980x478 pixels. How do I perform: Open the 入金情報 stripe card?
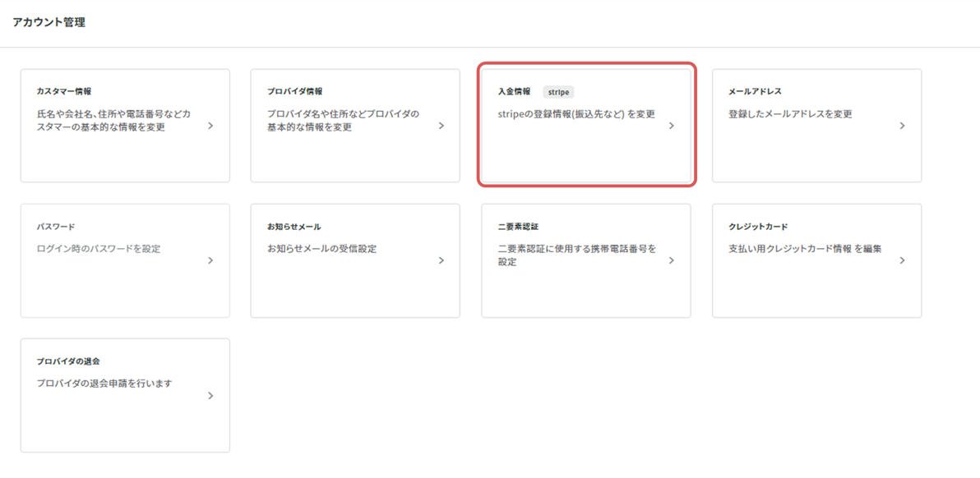tap(586, 126)
